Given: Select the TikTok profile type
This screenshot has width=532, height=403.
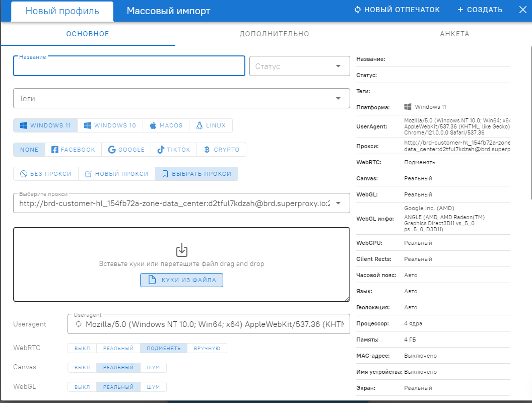Looking at the screenshot, I should point(174,150).
